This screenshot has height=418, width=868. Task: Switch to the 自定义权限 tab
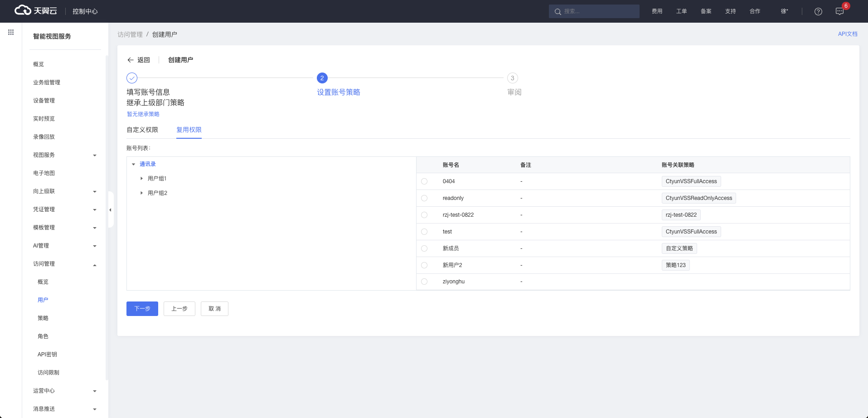142,130
